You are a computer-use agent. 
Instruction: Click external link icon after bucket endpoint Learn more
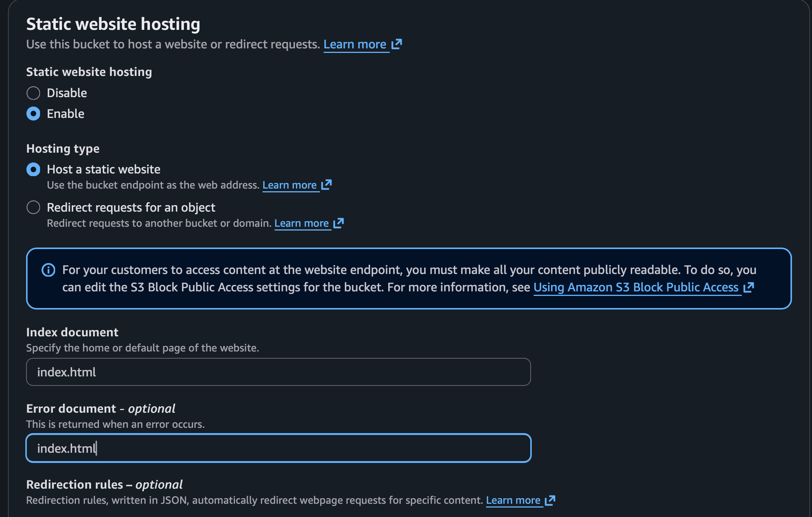326,185
